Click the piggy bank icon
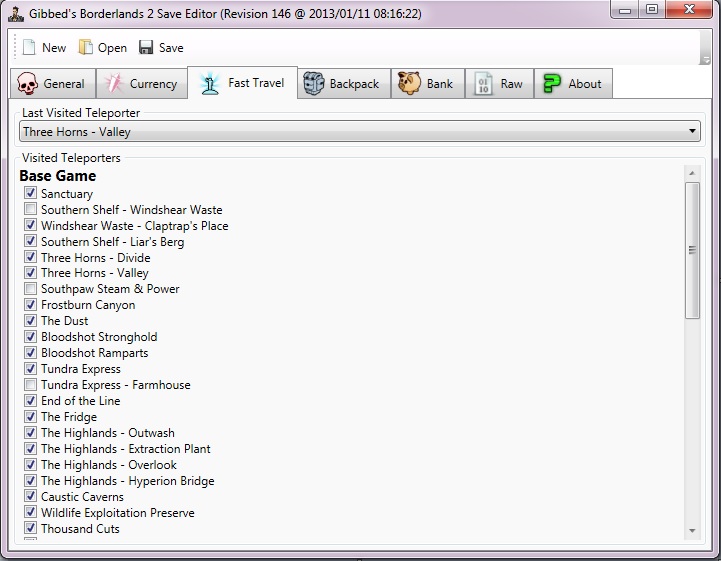721x561 pixels. point(409,83)
